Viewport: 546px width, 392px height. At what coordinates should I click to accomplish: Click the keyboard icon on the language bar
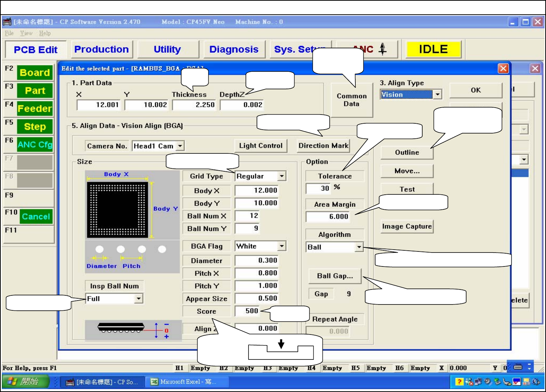518,367
